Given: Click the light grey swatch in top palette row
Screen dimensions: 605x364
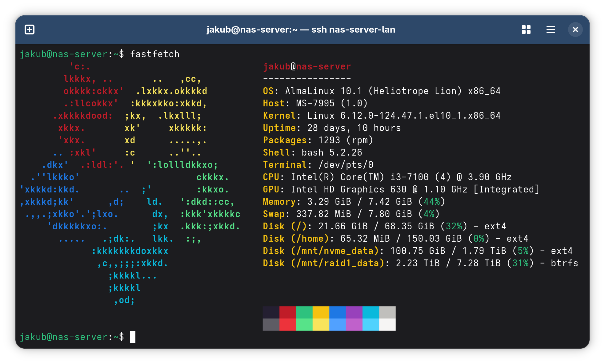Looking at the screenshot, I should pyautogui.click(x=387, y=312).
